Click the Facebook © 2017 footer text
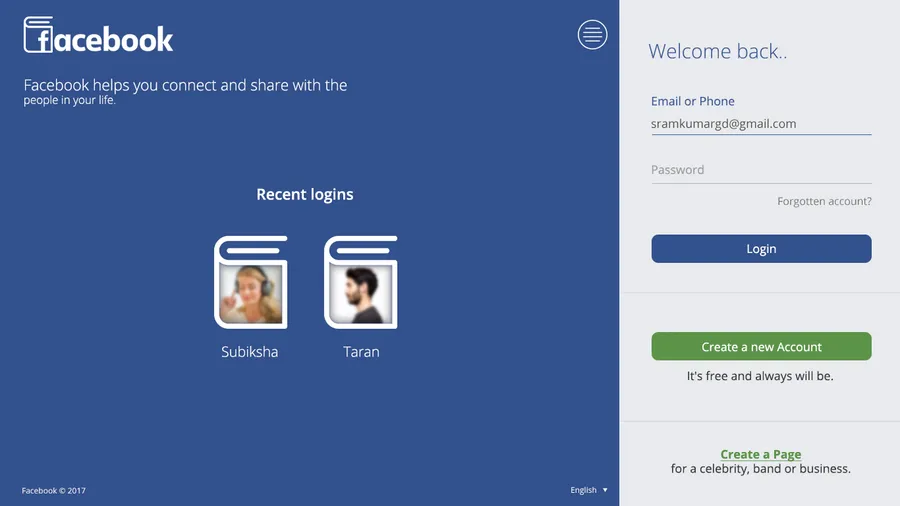 (x=53, y=491)
